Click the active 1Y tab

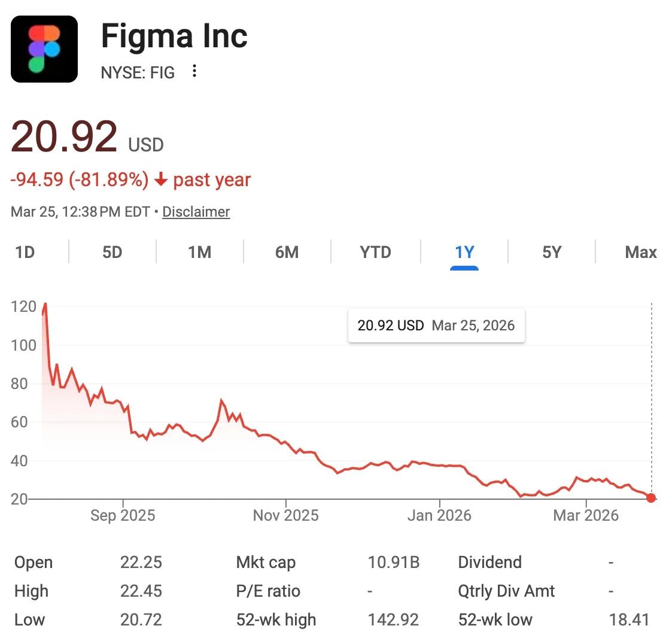tap(464, 252)
